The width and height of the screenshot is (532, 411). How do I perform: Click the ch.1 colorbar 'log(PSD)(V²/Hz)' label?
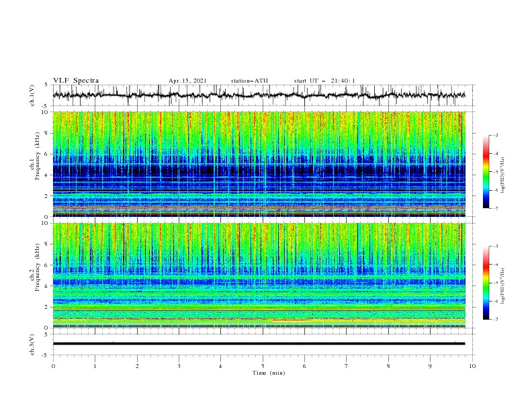coord(502,175)
